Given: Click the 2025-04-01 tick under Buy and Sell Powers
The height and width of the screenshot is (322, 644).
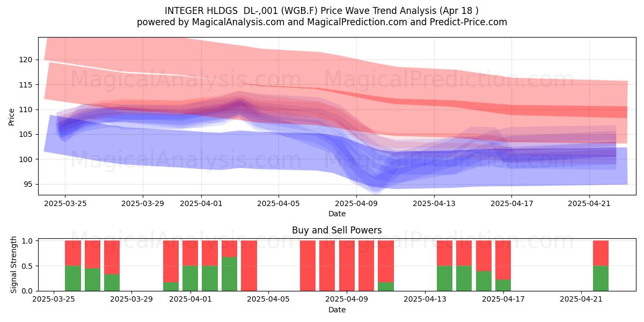Looking at the screenshot, I should [x=191, y=299].
